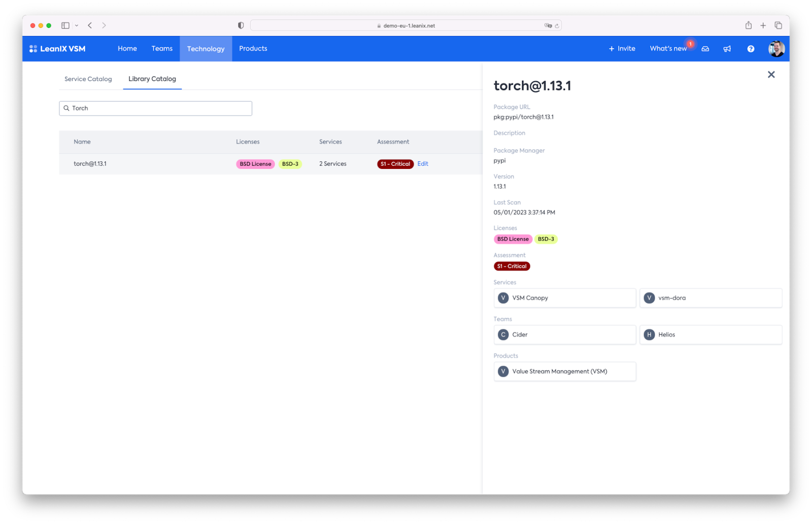Click the S1 - Critical badge in table
The image size is (812, 524).
[x=395, y=164]
